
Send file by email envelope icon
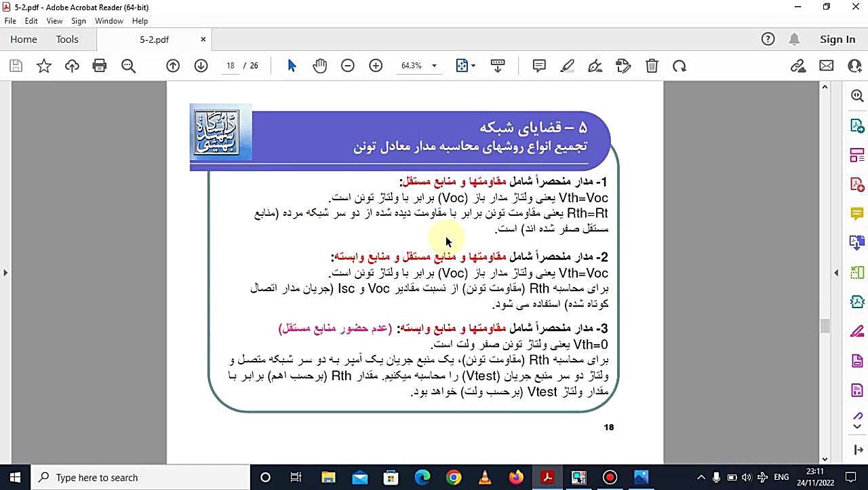(826, 66)
